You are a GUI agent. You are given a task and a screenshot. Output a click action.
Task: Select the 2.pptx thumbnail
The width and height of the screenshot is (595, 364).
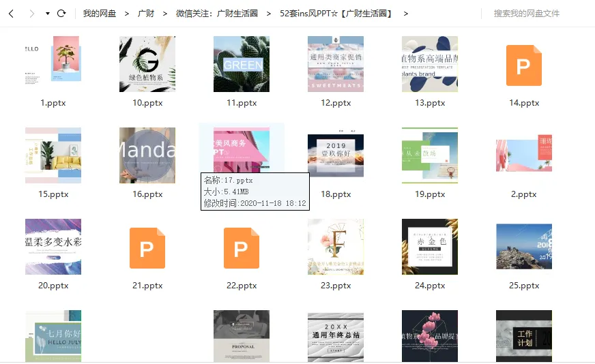click(523, 153)
